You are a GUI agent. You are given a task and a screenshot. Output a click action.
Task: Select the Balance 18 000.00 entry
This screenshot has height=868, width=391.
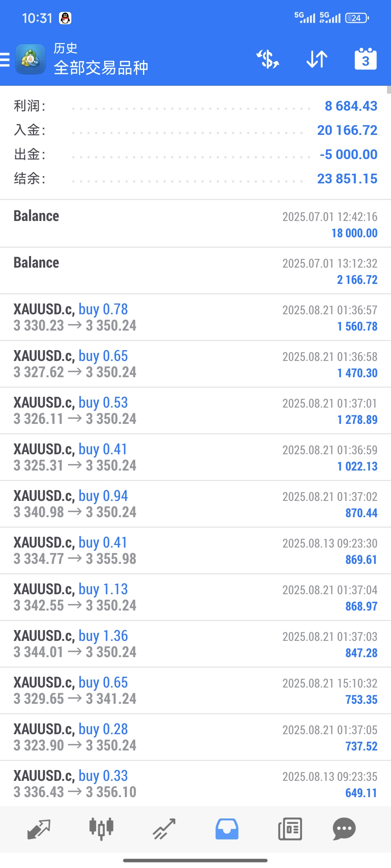point(195,224)
